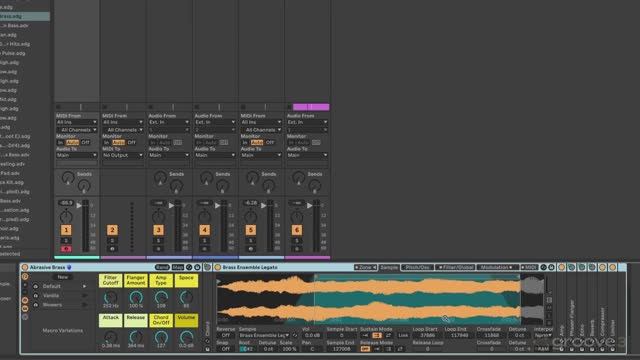Click the Abrasive Brass hot-swap icon
640x360 pixels.
pos(189,267)
